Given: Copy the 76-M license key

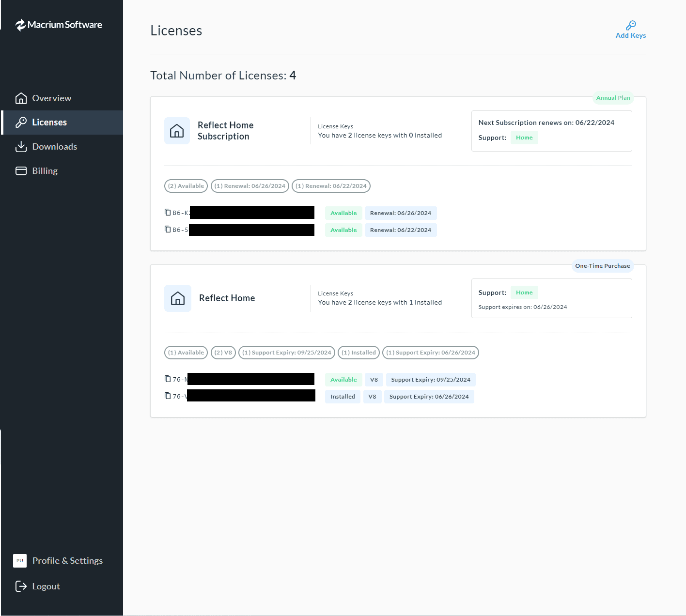Looking at the screenshot, I should [168, 379].
